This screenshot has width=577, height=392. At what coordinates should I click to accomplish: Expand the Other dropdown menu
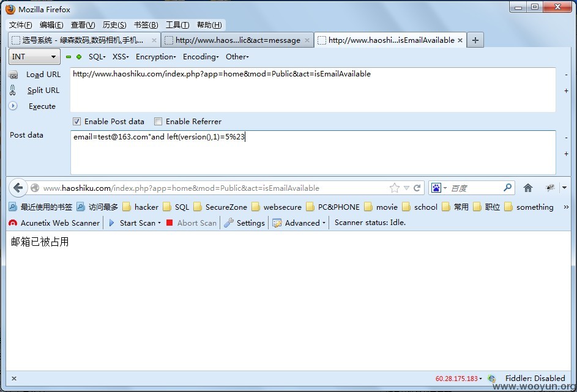coord(237,57)
